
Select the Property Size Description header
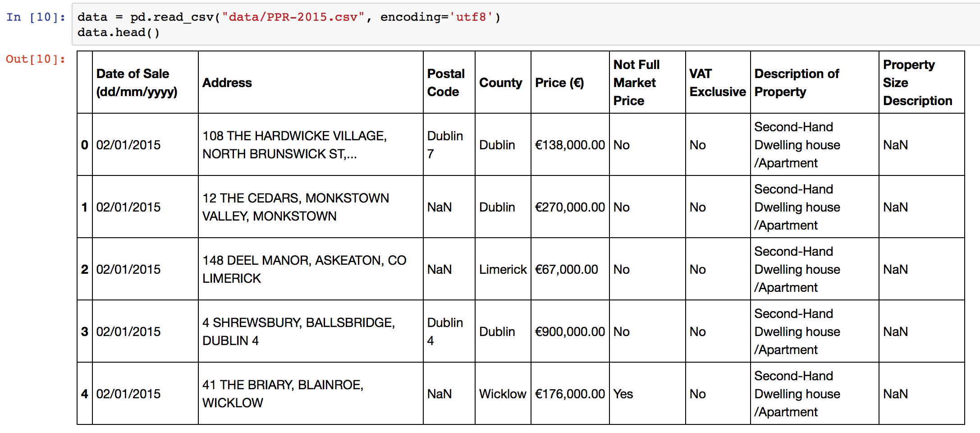(917, 83)
